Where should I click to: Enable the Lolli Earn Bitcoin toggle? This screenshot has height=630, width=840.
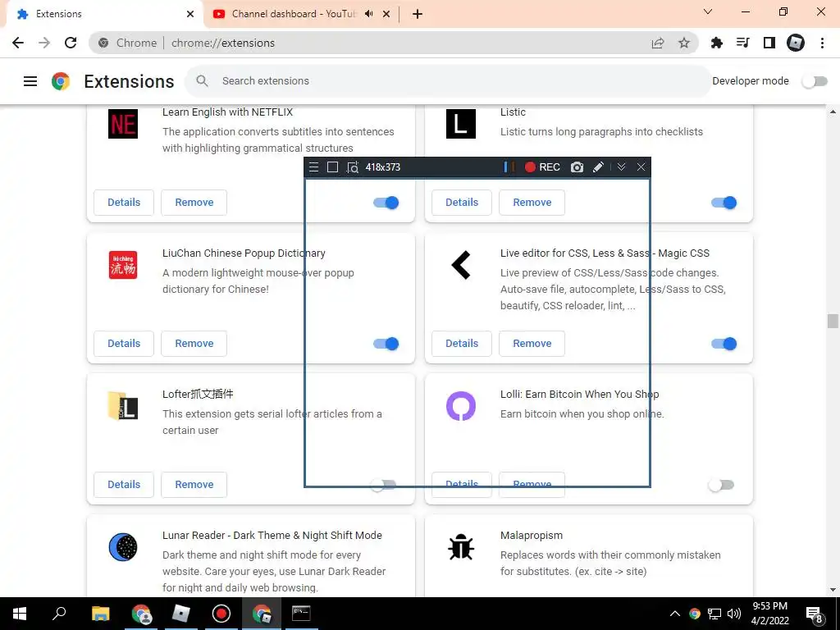click(x=721, y=485)
